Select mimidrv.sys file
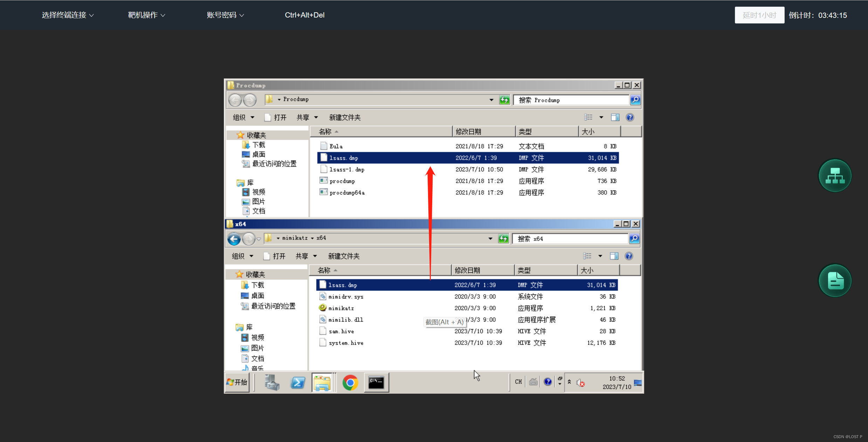868x442 pixels. (x=467, y=297)
